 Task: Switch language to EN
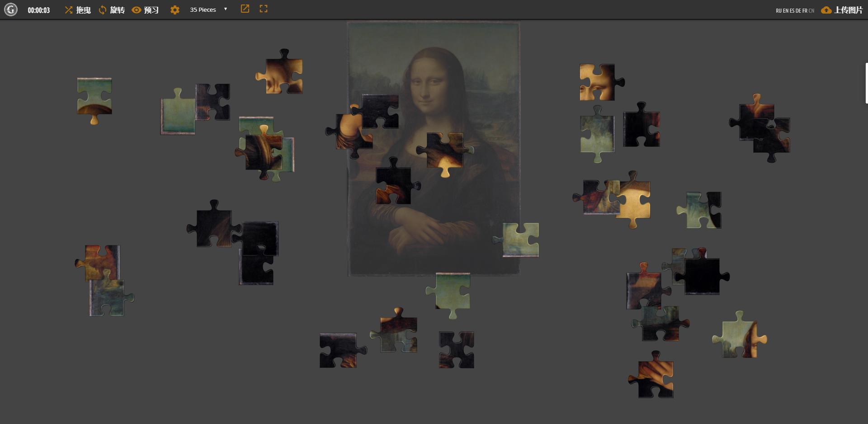786,10
